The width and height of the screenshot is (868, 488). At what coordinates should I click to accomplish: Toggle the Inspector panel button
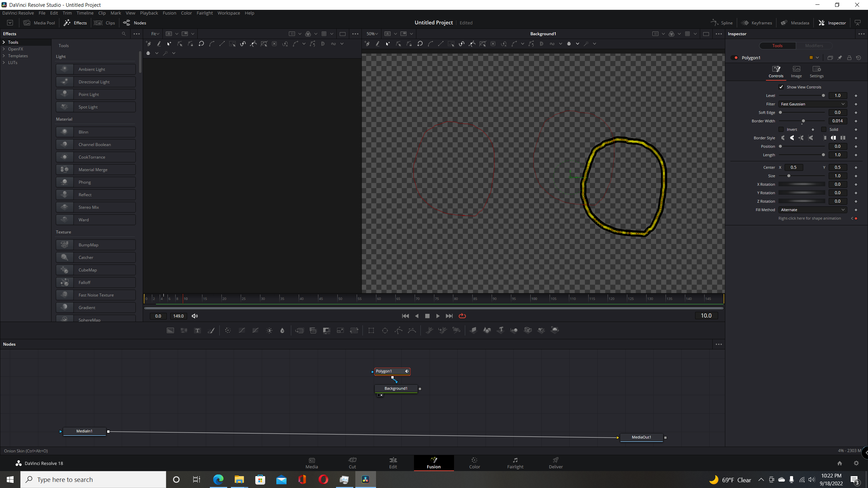(832, 23)
